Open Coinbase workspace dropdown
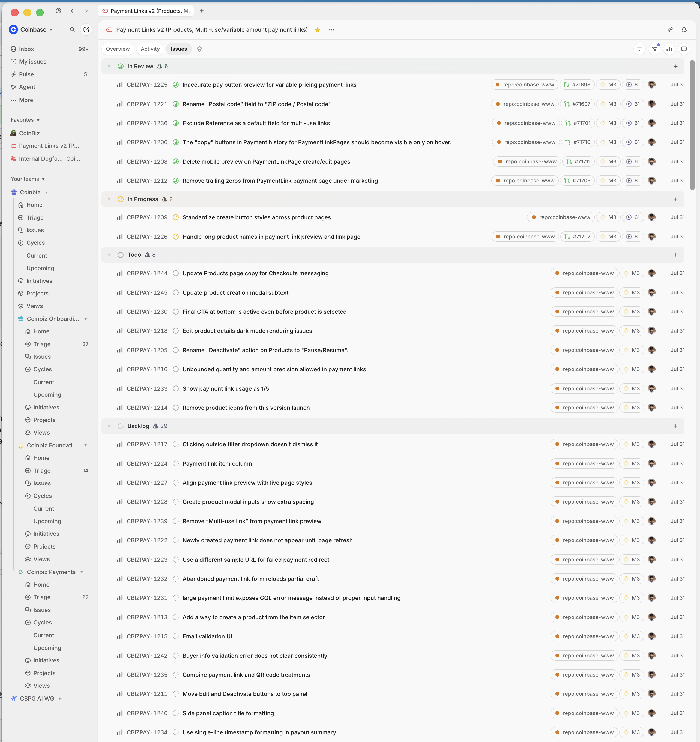The image size is (700, 742). click(31, 29)
